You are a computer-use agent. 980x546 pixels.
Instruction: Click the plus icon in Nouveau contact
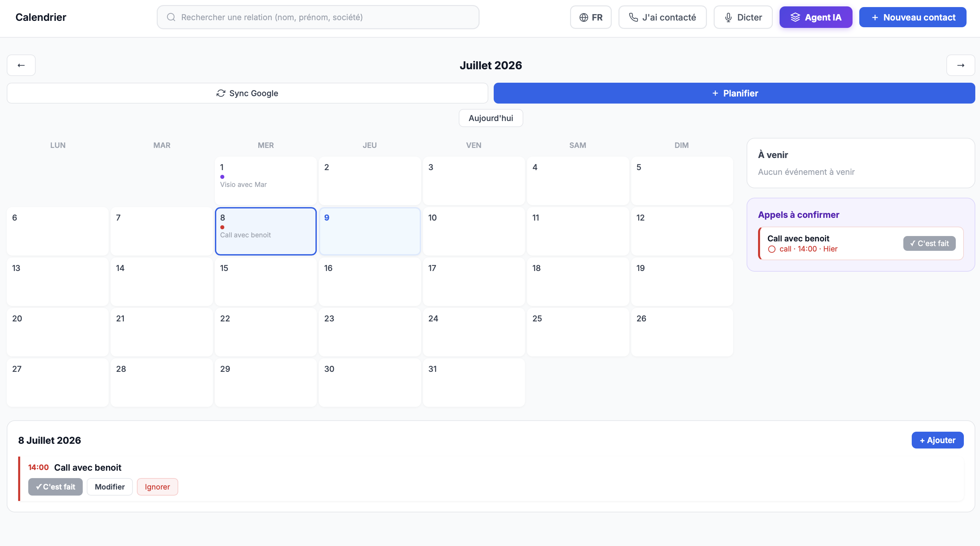875,17
